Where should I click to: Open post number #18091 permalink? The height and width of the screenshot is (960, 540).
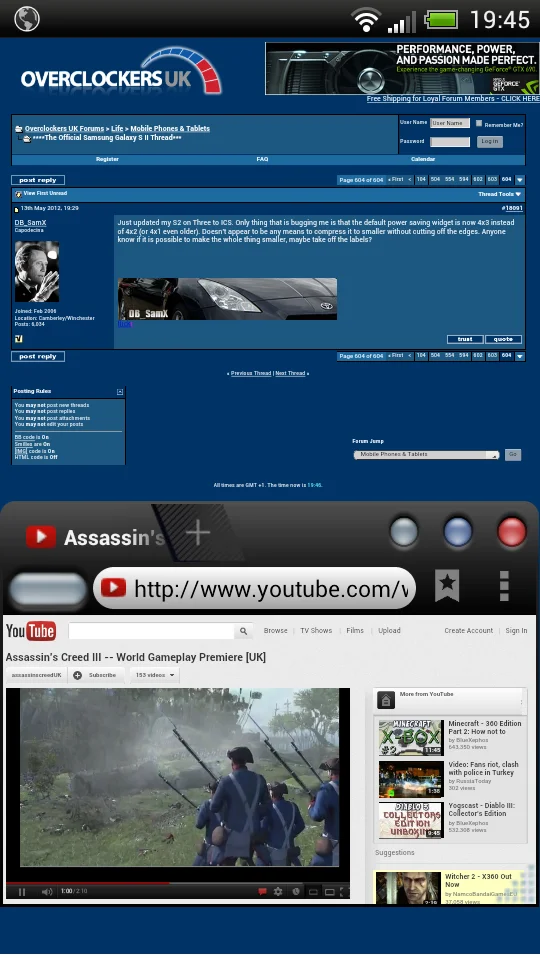512,208
